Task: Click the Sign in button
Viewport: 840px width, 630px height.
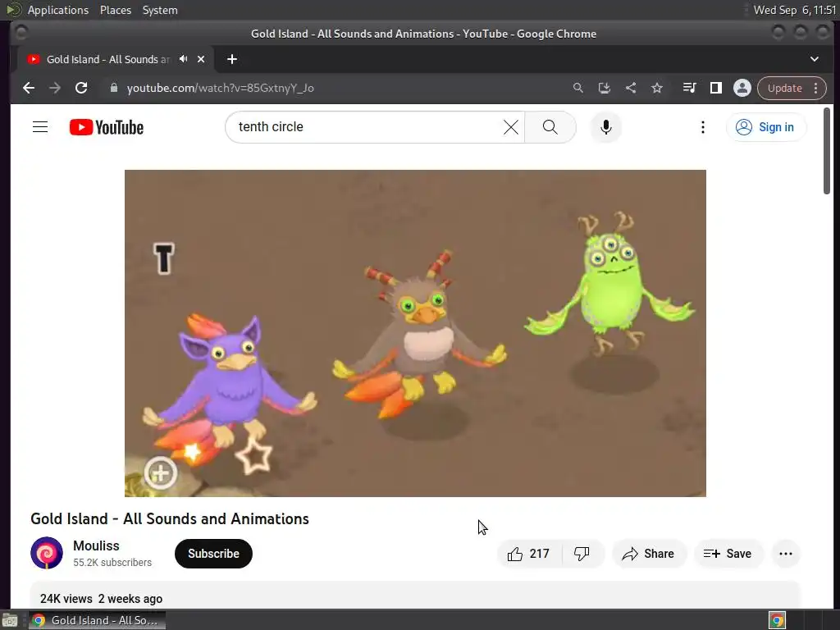Action: pos(765,127)
